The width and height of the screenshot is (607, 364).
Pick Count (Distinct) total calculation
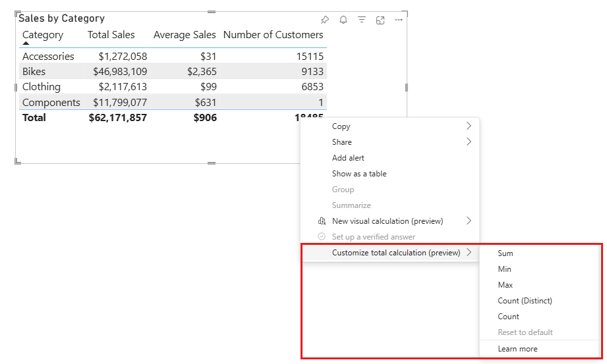(x=525, y=301)
